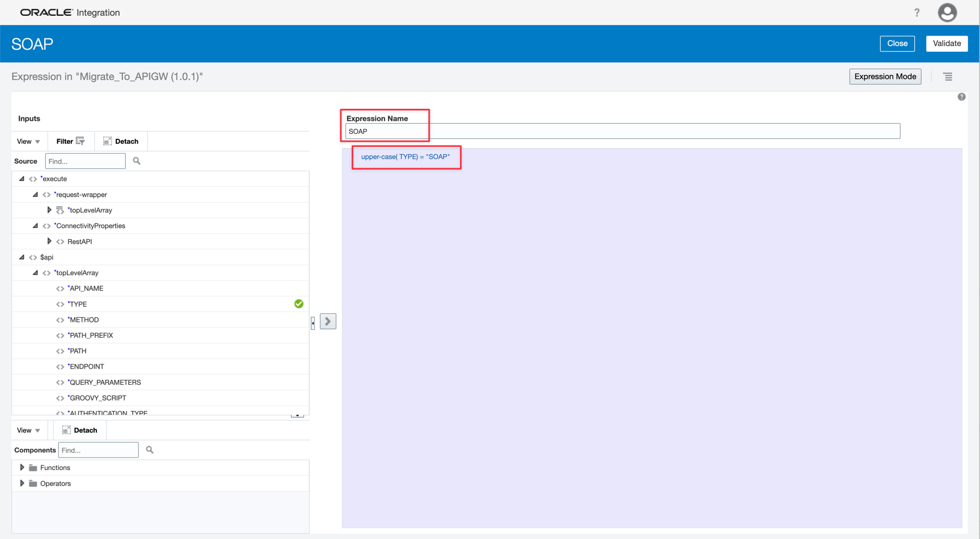Open the View dropdown above the Source tree
This screenshot has height=539, width=980.
click(28, 141)
